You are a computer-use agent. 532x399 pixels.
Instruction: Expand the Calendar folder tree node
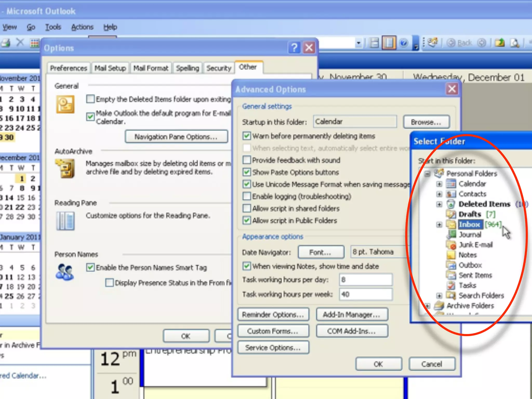tap(439, 184)
